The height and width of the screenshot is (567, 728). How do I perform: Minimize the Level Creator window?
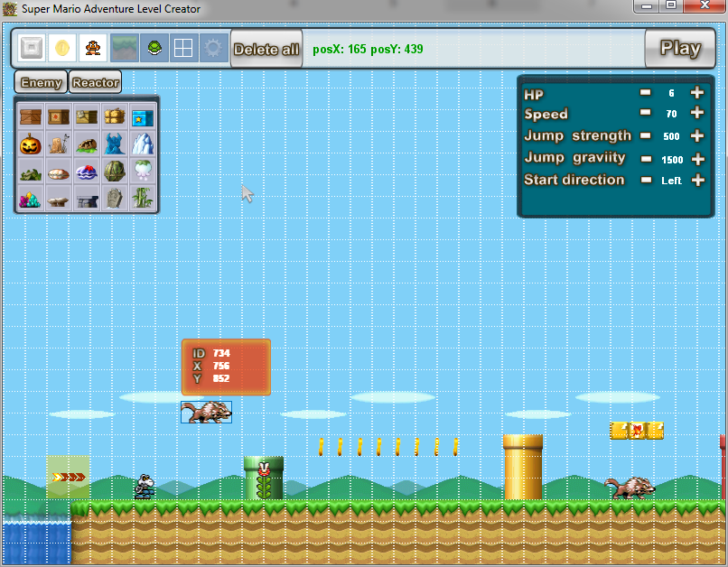647,5
